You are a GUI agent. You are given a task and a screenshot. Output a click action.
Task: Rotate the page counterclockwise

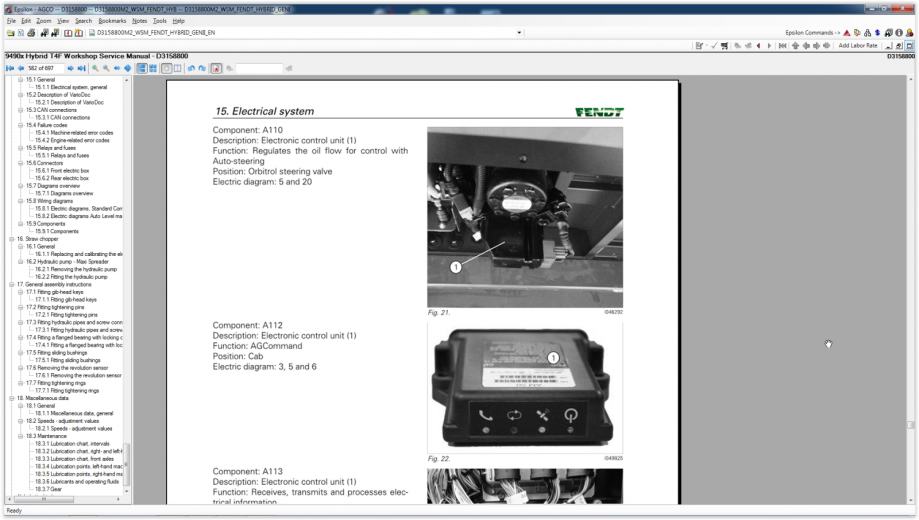(x=191, y=69)
